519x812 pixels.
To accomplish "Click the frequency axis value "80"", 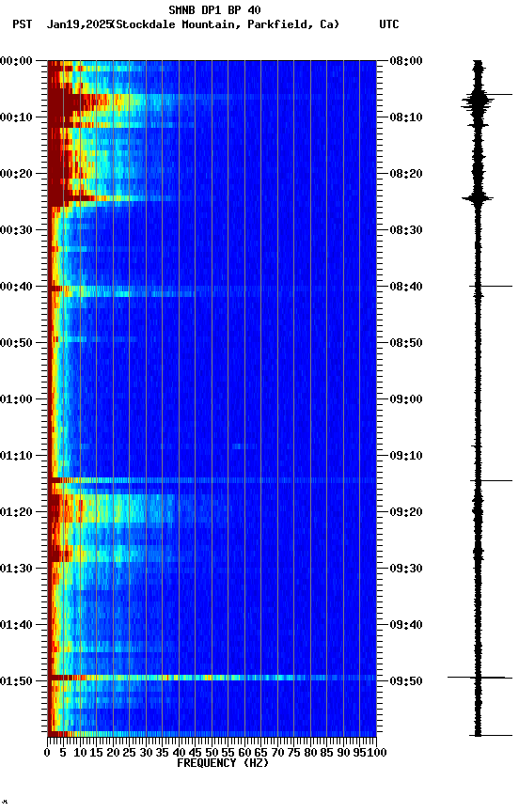I will coord(310,753).
